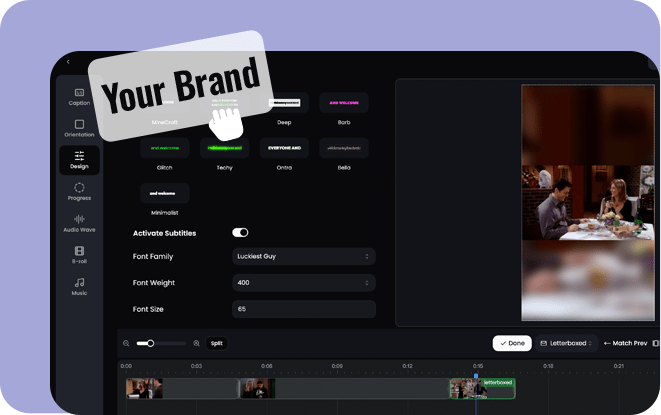Click the back arrow at top left
The width and height of the screenshot is (661, 415).
68,62
